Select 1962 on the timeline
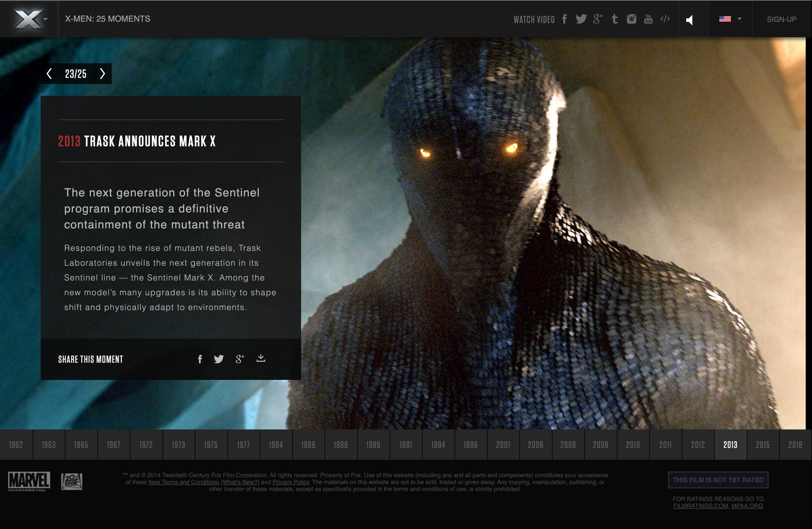The height and width of the screenshot is (529, 812). pyautogui.click(x=16, y=445)
